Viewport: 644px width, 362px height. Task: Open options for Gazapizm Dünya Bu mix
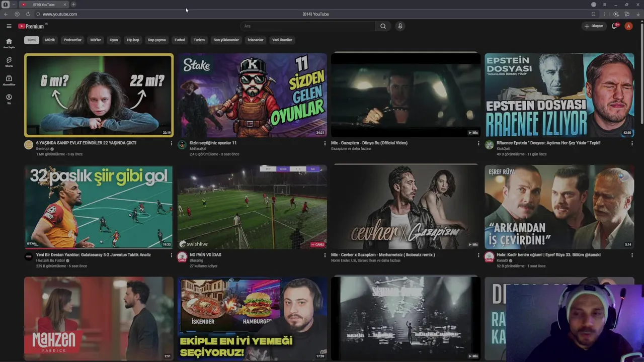pos(478,143)
